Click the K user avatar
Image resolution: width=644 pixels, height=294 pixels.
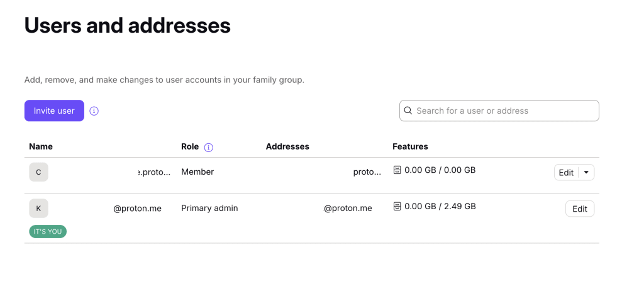click(38, 209)
